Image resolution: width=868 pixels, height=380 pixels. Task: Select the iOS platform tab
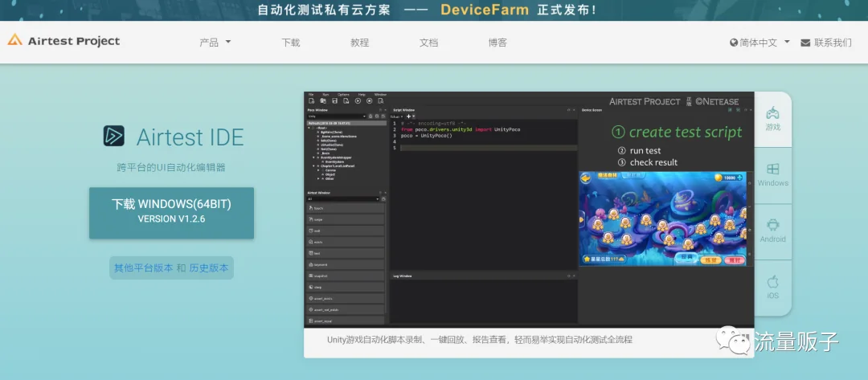tap(773, 288)
